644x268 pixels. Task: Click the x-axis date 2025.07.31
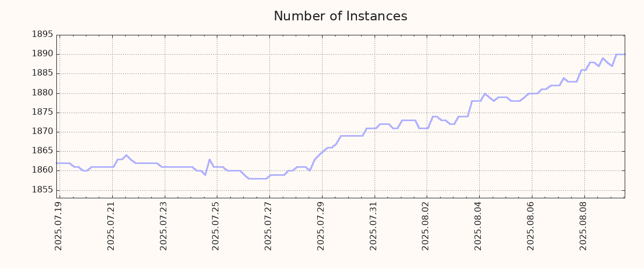click(x=374, y=226)
